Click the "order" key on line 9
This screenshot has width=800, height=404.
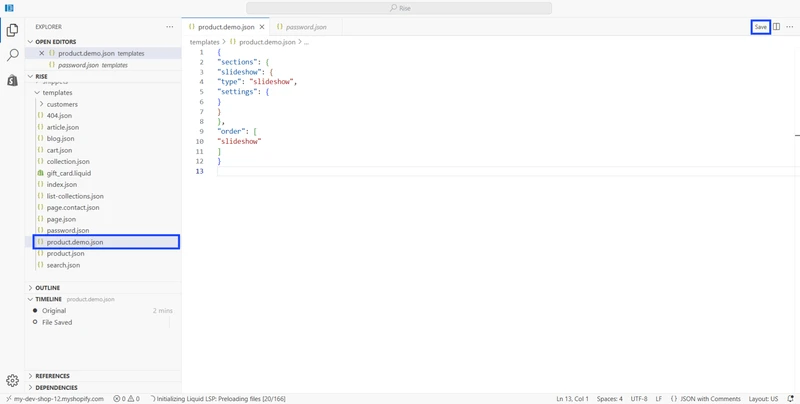point(231,132)
